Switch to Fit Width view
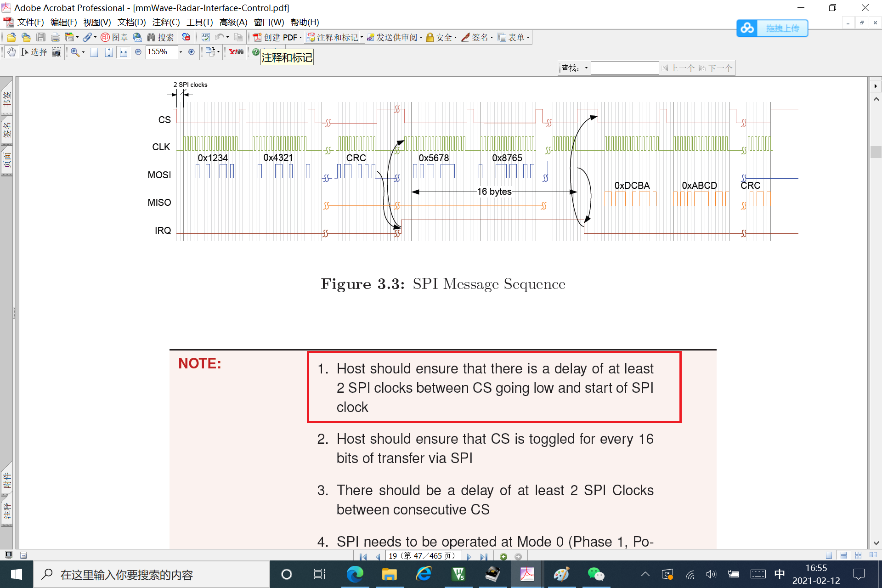This screenshot has height=588, width=882. 124,52
